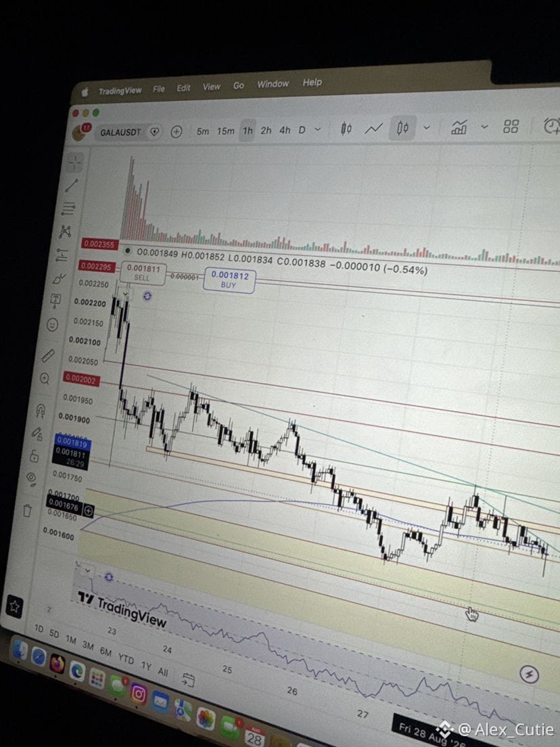Viewport: 560px width, 747px height.
Task: Open the Help menu
Action: [312, 83]
